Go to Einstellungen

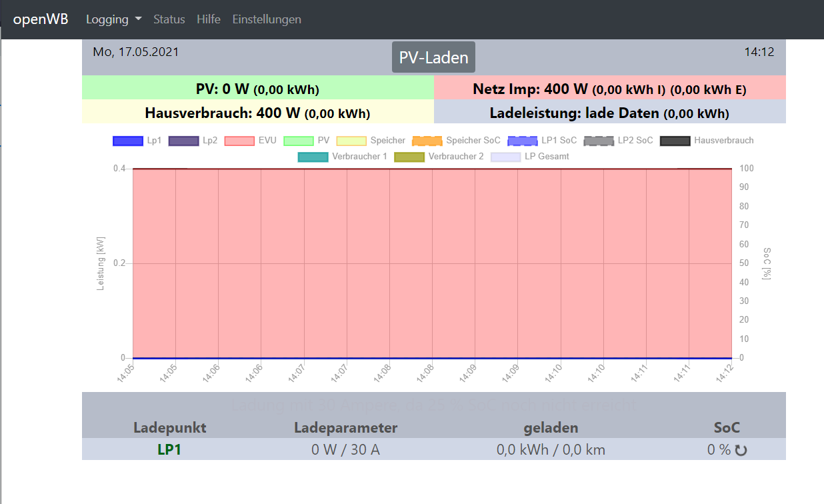coord(267,19)
